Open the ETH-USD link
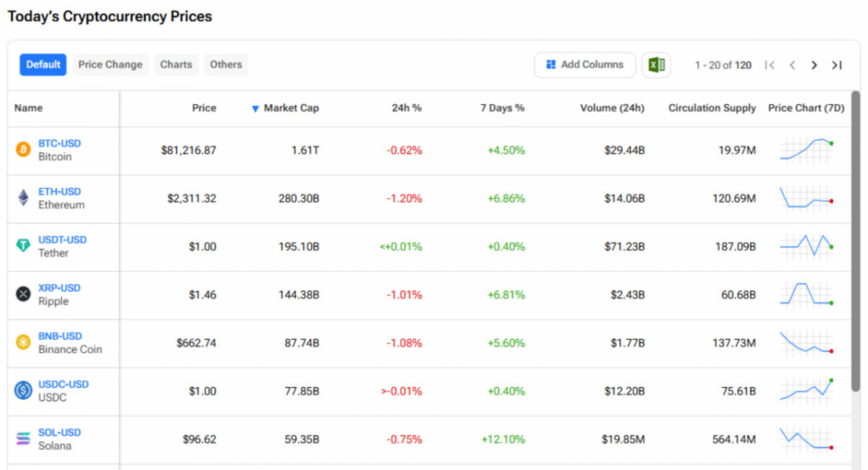Image resolution: width=868 pixels, height=470 pixels. click(59, 192)
